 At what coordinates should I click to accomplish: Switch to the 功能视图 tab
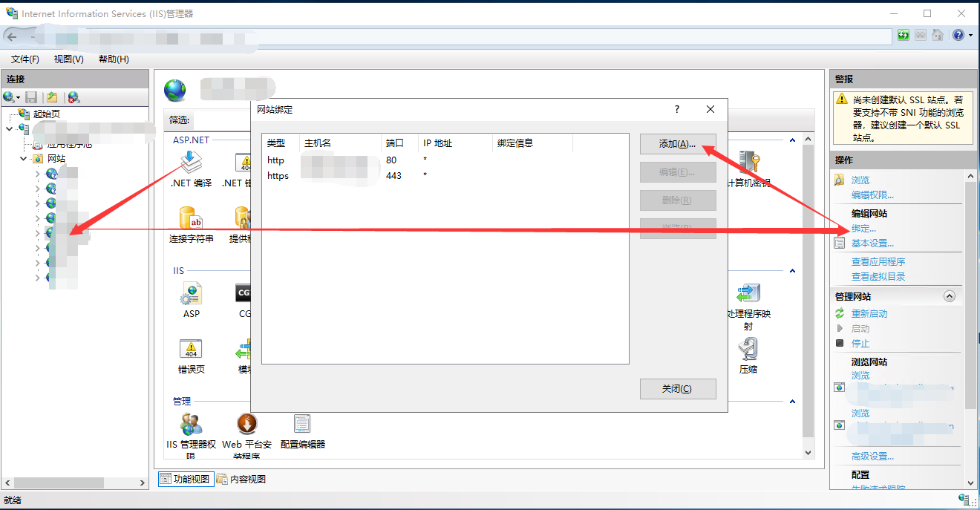[x=186, y=480]
